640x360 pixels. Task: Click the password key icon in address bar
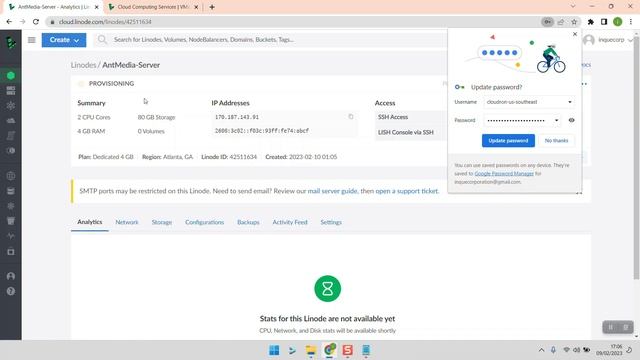(x=547, y=22)
